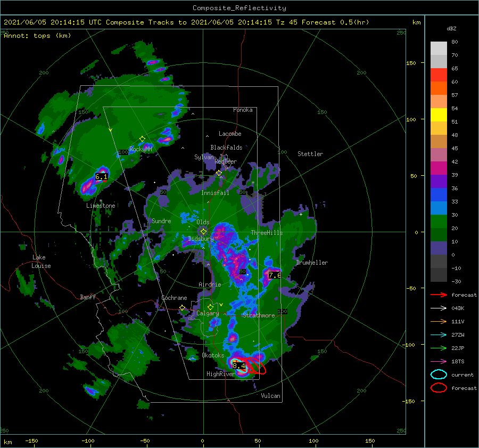Click the yellow diamond marker below RedDeer
479x448 pixels.
pyautogui.click(x=219, y=173)
